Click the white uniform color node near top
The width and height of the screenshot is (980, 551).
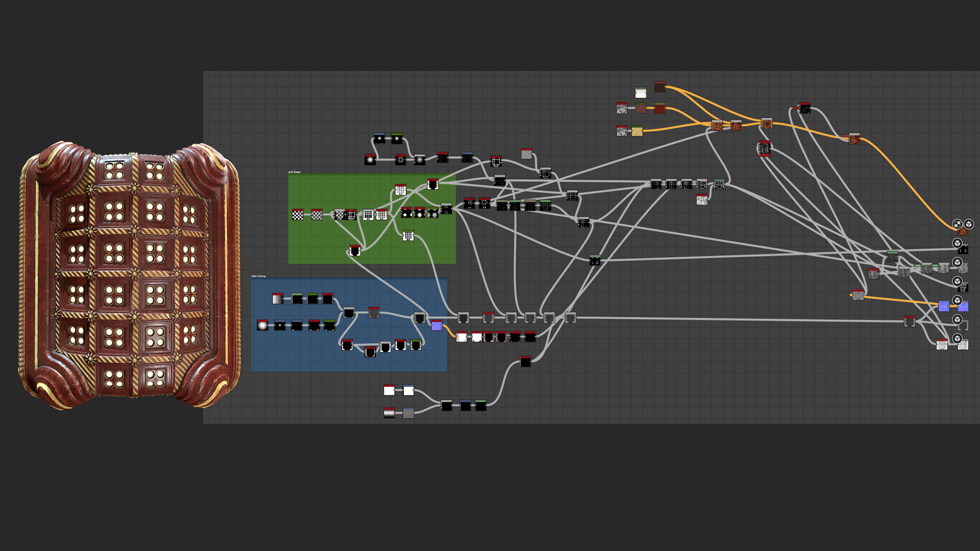pyautogui.click(x=641, y=93)
